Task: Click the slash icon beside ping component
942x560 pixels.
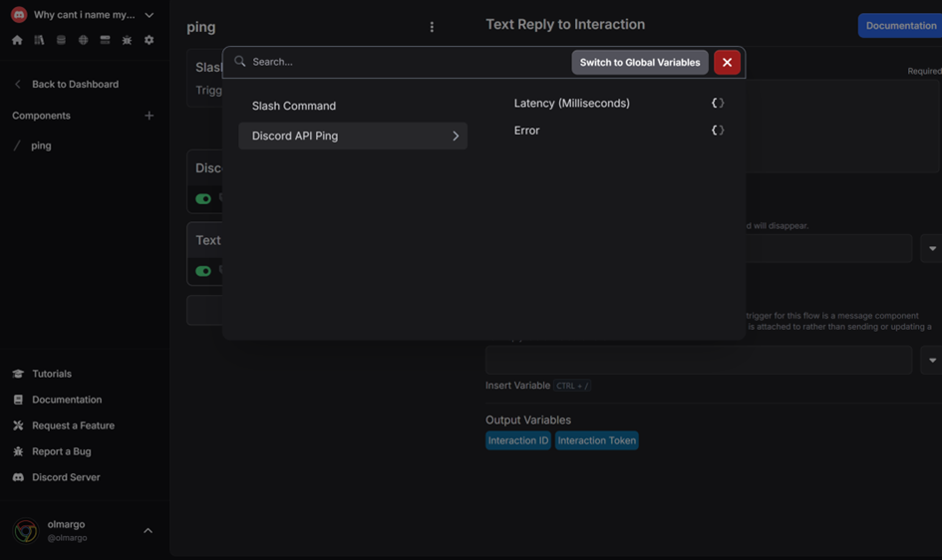Action: [x=17, y=145]
